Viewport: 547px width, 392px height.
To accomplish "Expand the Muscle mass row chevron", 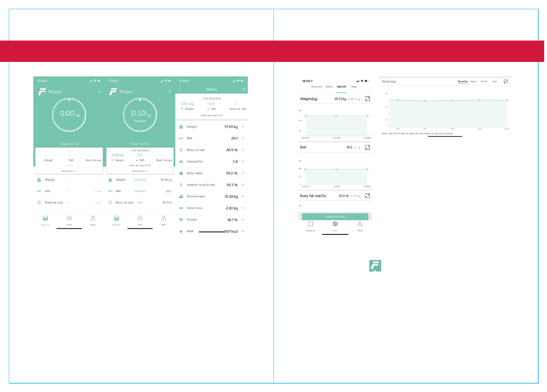I will pos(243,196).
